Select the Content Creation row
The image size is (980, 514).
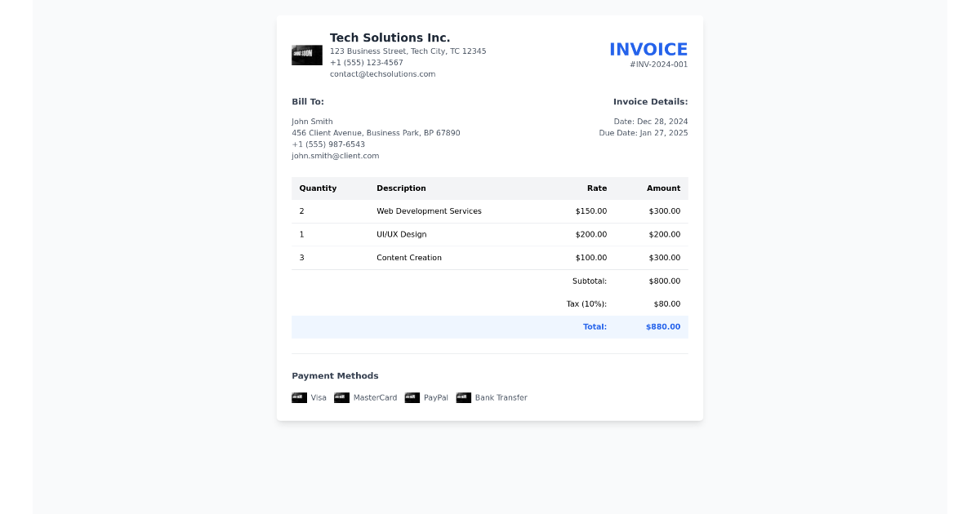pyautogui.click(x=490, y=257)
